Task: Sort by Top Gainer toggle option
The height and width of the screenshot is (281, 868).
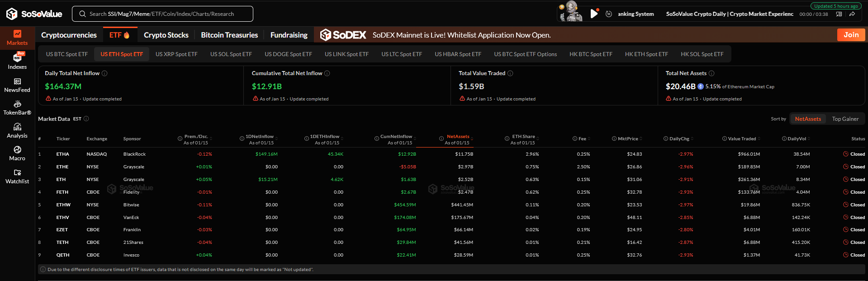Action: 845,119
